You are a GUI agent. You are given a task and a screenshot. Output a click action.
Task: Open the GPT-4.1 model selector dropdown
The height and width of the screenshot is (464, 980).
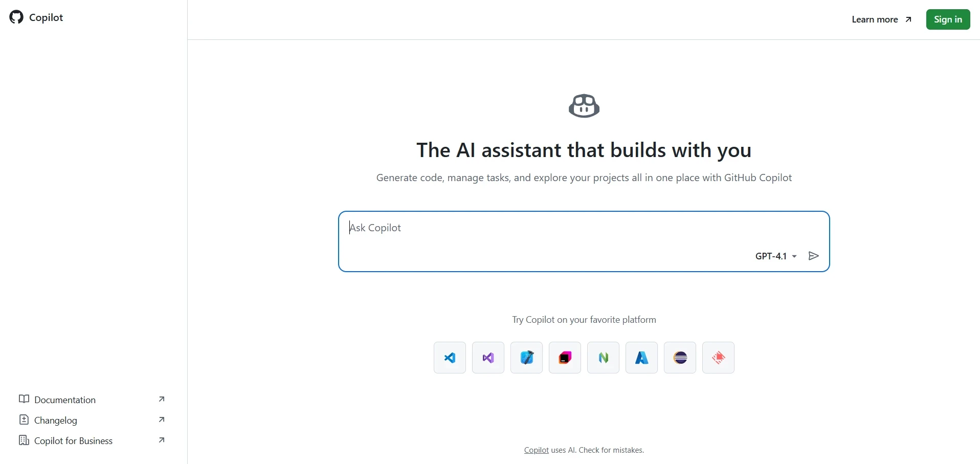pos(775,256)
